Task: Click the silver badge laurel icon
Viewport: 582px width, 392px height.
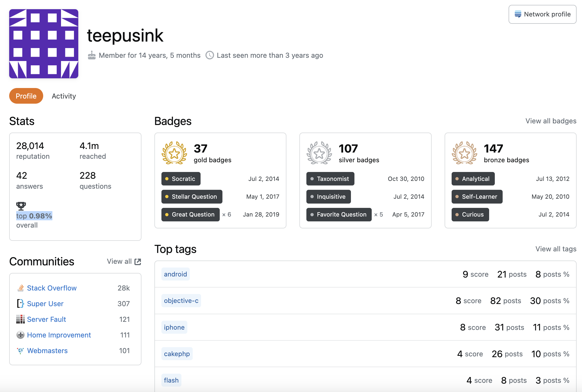Action: (x=319, y=153)
